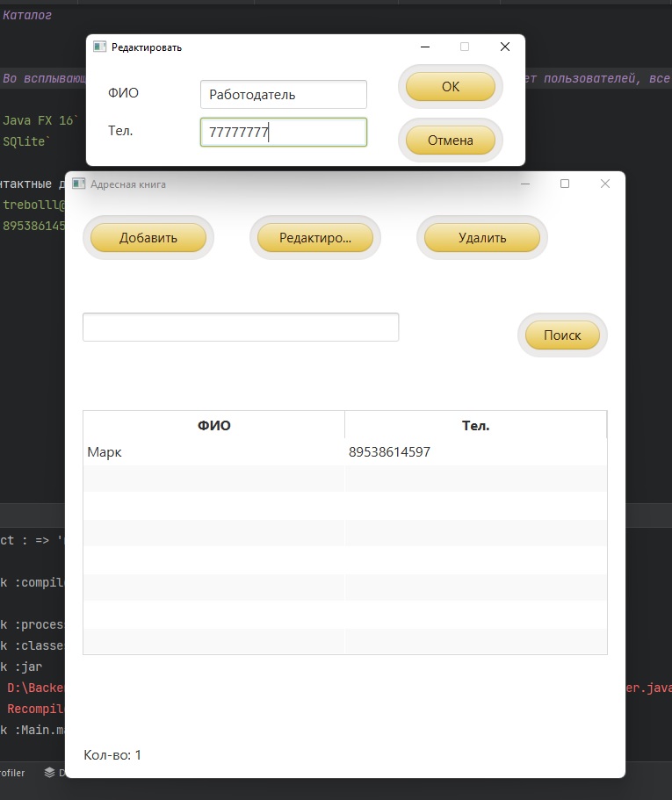
Task: Sort table by Тел. column header
Action: [x=475, y=425]
